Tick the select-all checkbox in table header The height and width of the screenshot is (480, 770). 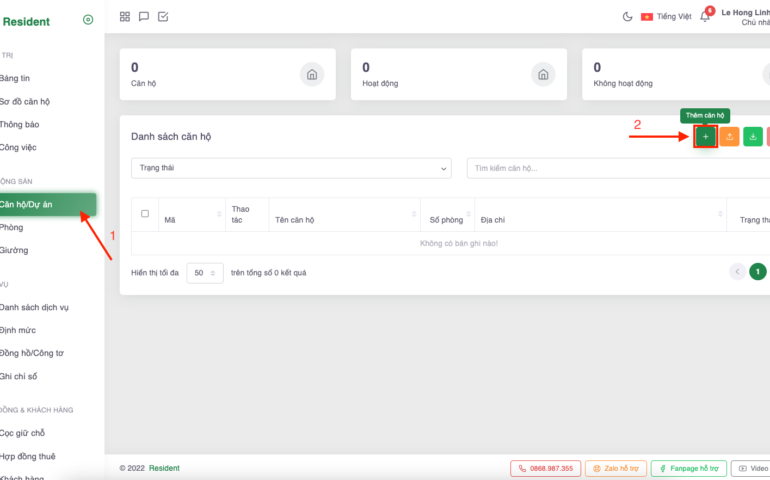(145, 213)
